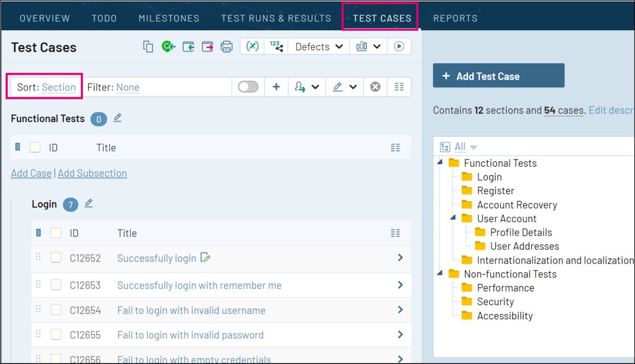Open the REPORTS tab

point(455,17)
